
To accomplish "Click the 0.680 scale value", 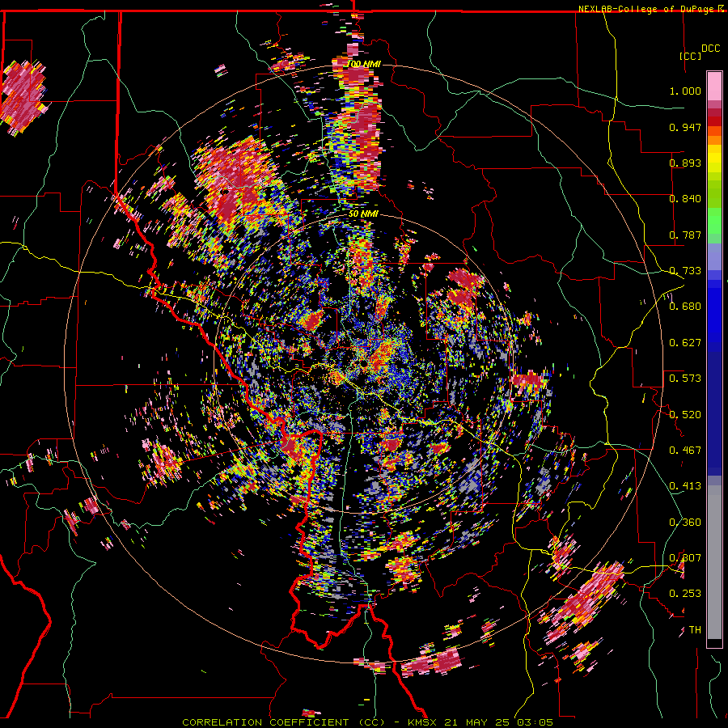I will click(685, 306).
